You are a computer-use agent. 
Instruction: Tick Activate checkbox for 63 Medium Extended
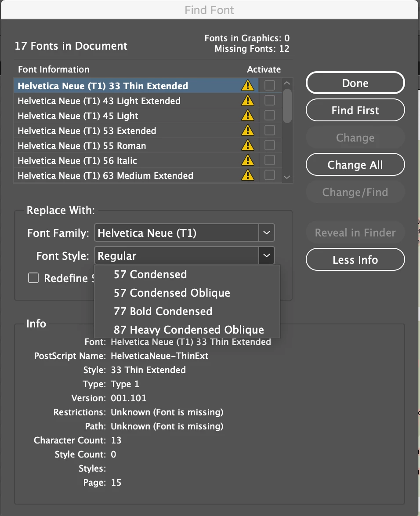pos(270,175)
